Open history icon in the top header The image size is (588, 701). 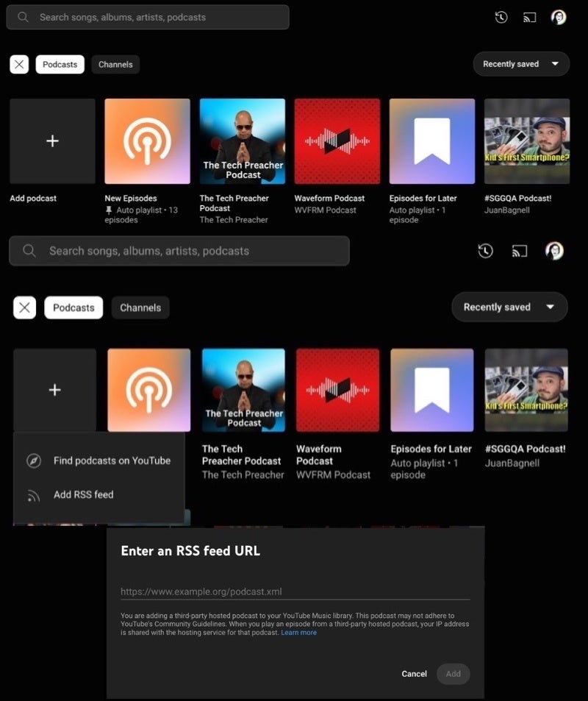tap(501, 18)
